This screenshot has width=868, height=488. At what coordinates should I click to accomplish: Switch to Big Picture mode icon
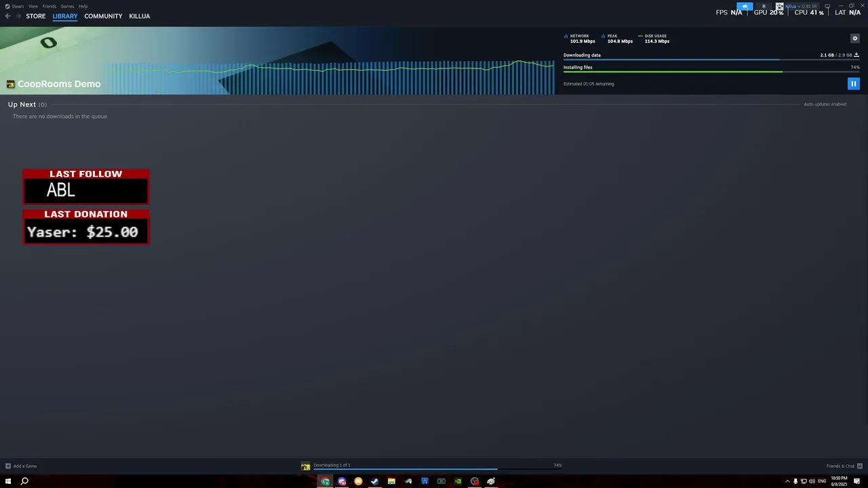coord(827,6)
